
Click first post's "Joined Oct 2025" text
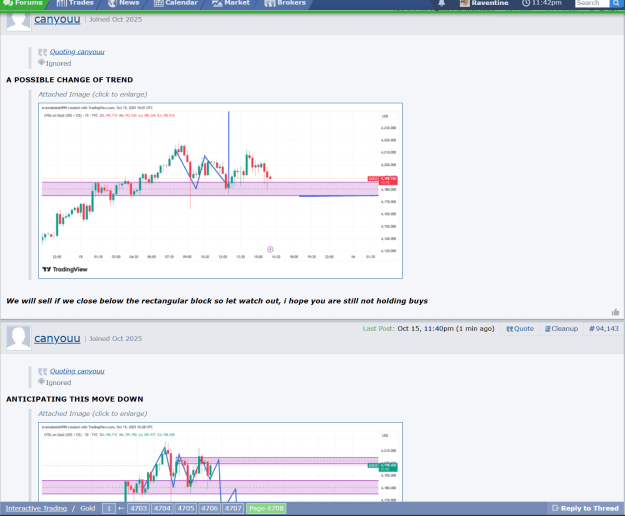click(115, 20)
